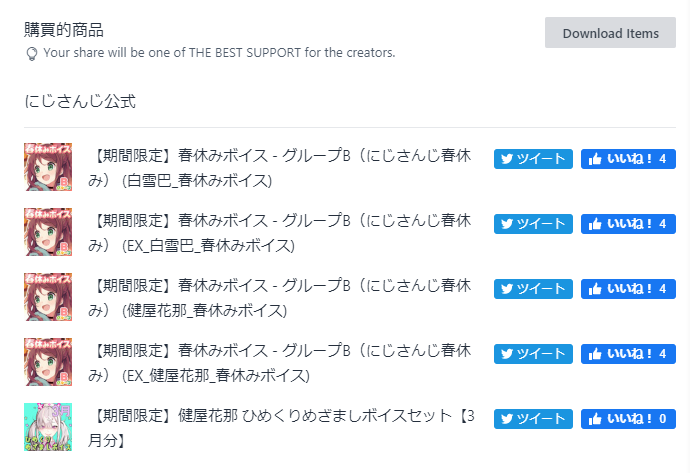Image resolution: width=690 pixels, height=473 pixels.
Task: Like the EX_白雪巴_春休みボイス item
Action: pos(628,224)
